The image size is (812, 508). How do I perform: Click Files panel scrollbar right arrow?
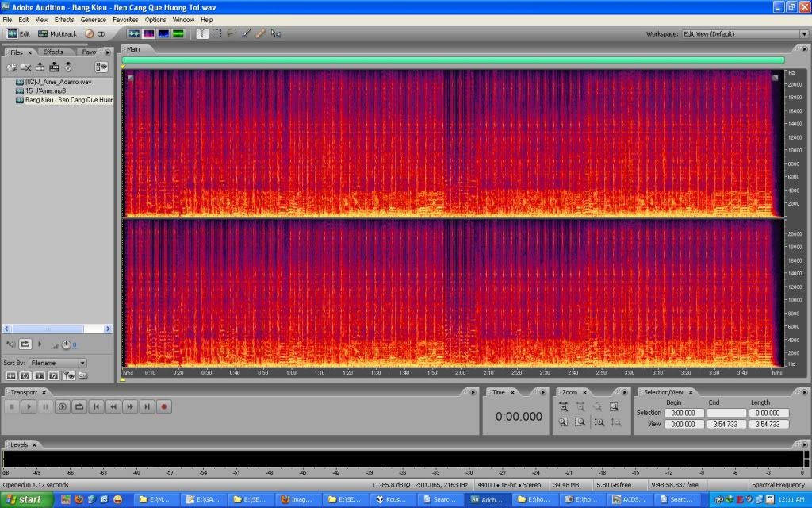pos(108,329)
